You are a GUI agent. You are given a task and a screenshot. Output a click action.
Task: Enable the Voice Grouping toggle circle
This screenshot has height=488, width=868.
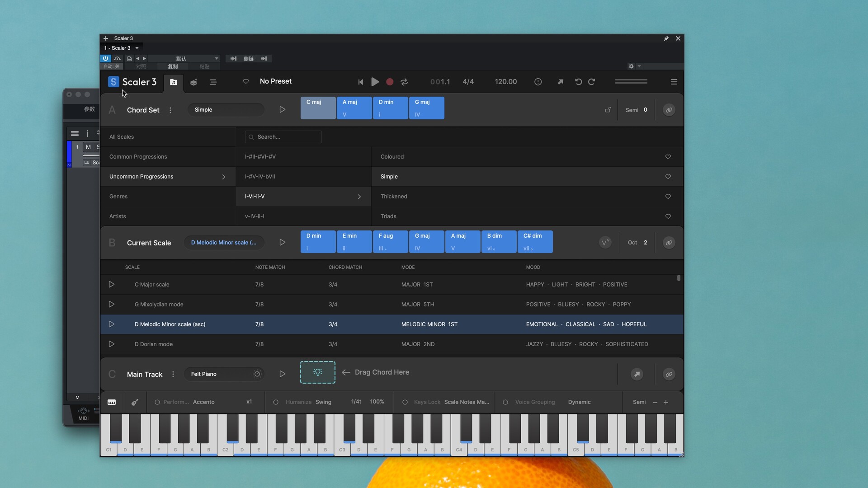505,403
